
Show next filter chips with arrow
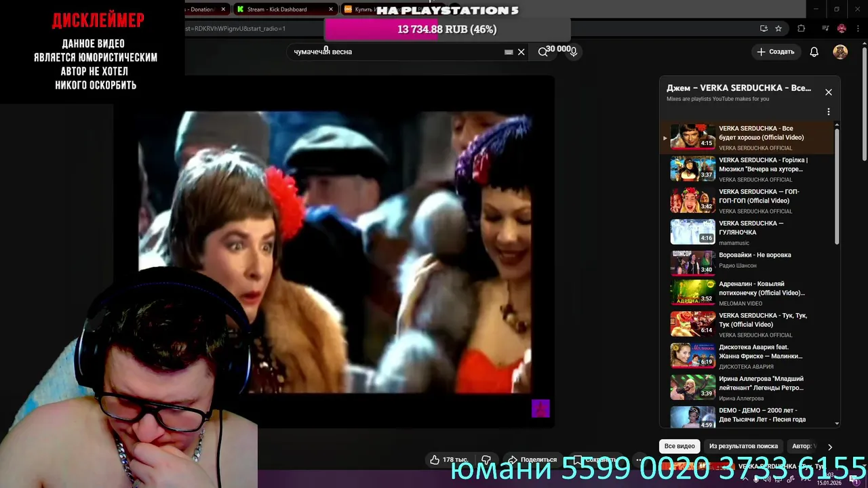829,447
